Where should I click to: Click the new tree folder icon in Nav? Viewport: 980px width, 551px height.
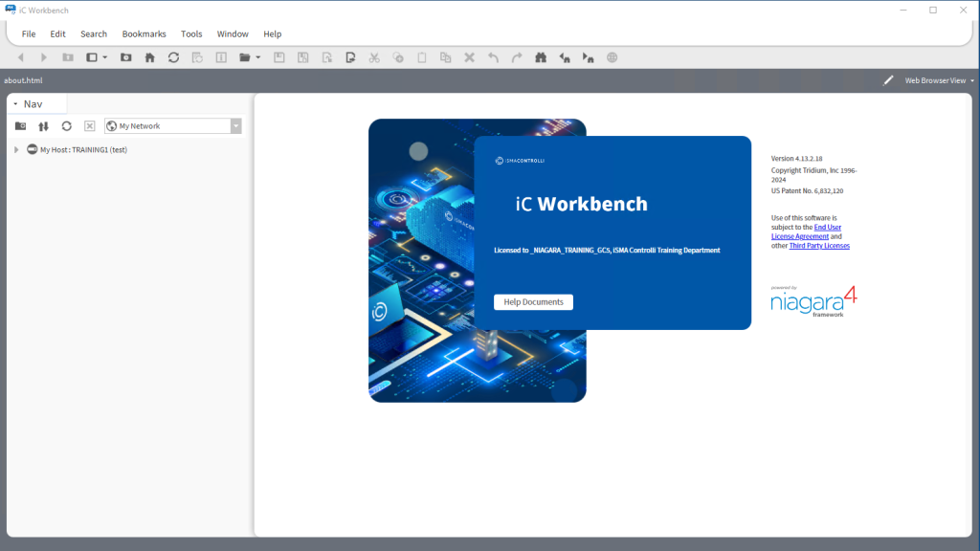pos(20,126)
